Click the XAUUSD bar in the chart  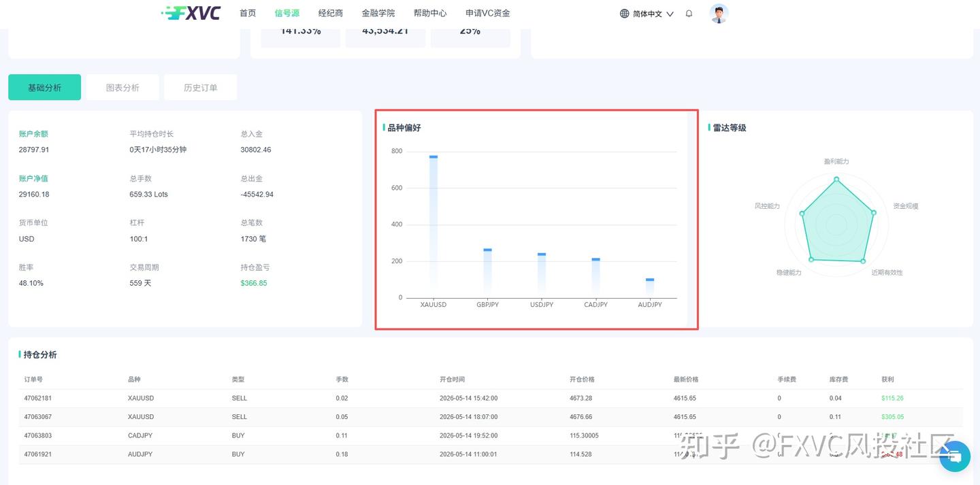(434, 227)
